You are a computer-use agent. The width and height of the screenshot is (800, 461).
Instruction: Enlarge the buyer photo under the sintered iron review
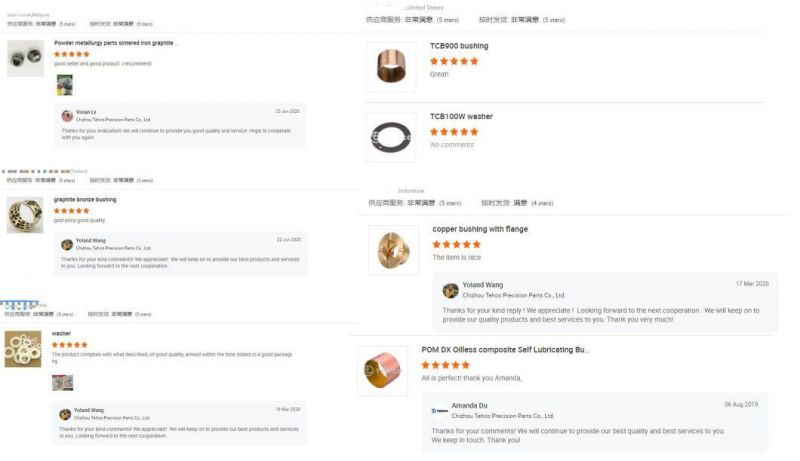(65, 85)
